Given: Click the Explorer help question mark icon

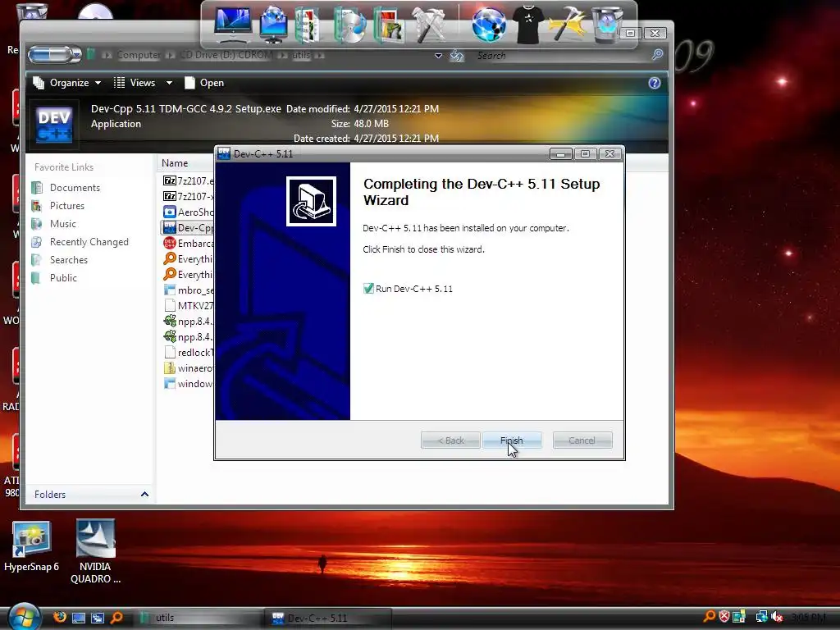Looking at the screenshot, I should (x=654, y=83).
